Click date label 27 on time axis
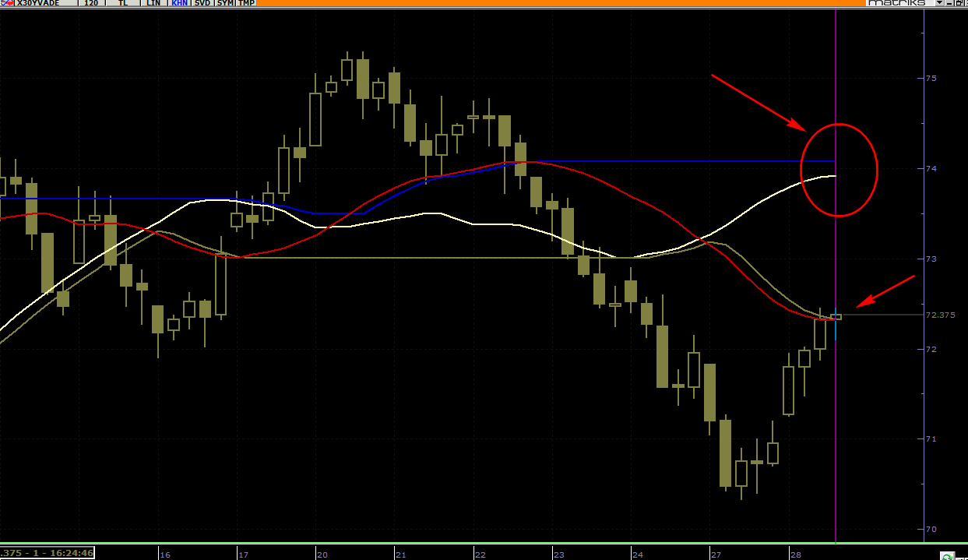The image size is (968, 560). point(716,555)
